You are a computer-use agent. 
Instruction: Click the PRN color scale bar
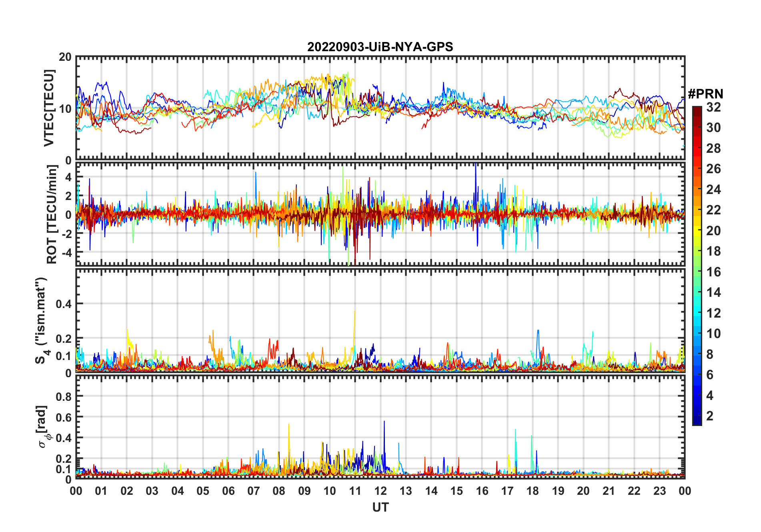click(697, 266)
